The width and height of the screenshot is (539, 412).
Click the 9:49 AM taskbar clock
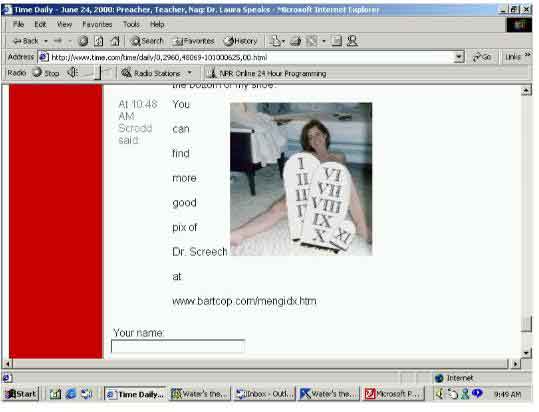[507, 394]
